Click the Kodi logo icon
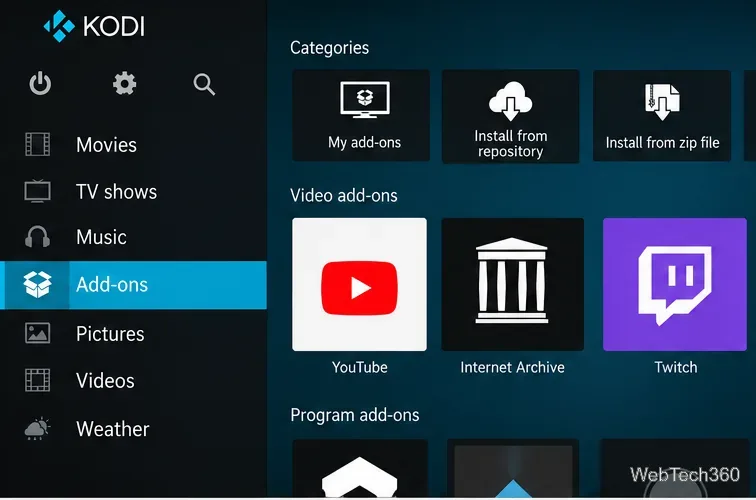This screenshot has width=756, height=500. (x=59, y=26)
